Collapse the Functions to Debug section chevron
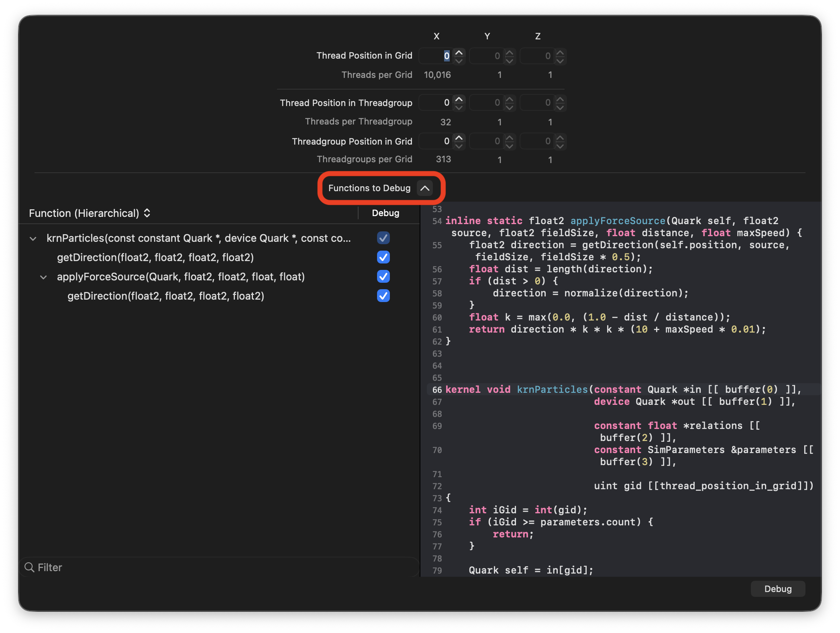Image resolution: width=840 pixels, height=633 pixels. coord(424,188)
